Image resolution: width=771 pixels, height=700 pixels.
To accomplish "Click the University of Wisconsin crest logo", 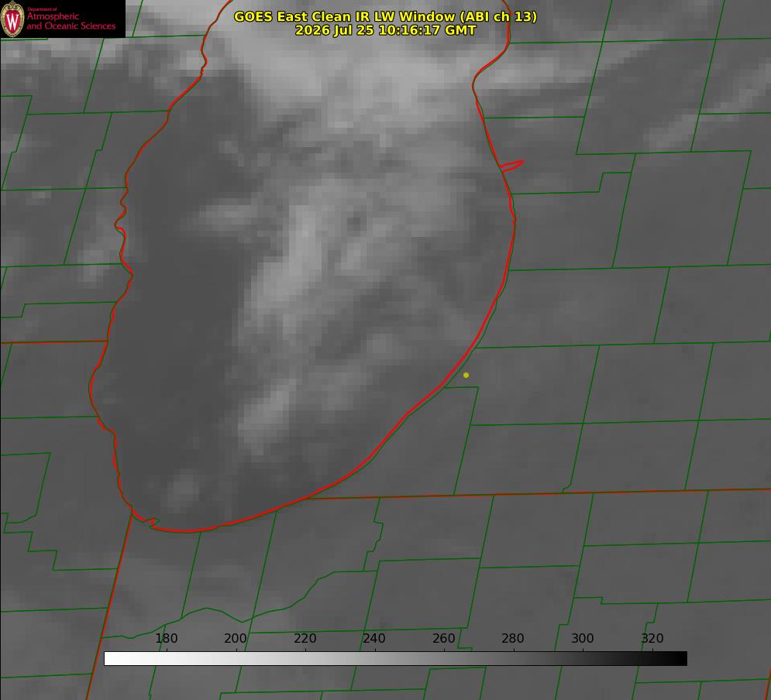I will coord(12,19).
